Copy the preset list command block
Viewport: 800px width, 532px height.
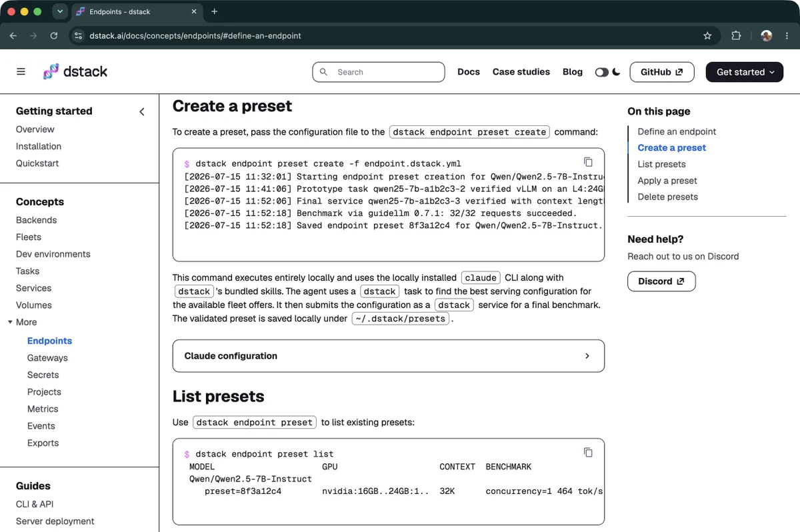[x=588, y=452]
